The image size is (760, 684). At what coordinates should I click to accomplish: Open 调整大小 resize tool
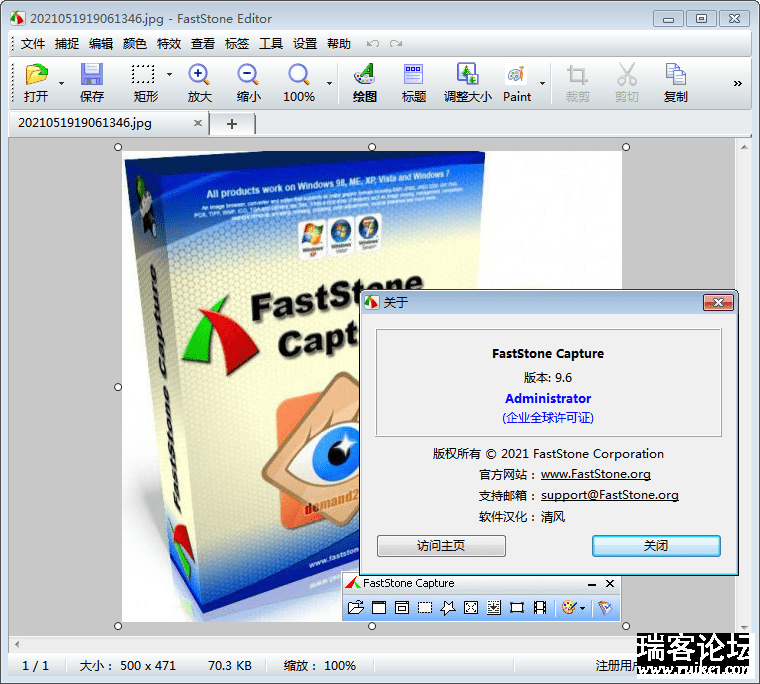click(468, 74)
